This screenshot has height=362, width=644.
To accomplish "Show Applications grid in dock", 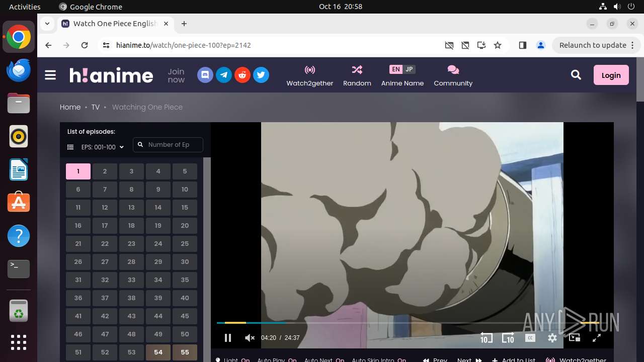I will [19, 342].
